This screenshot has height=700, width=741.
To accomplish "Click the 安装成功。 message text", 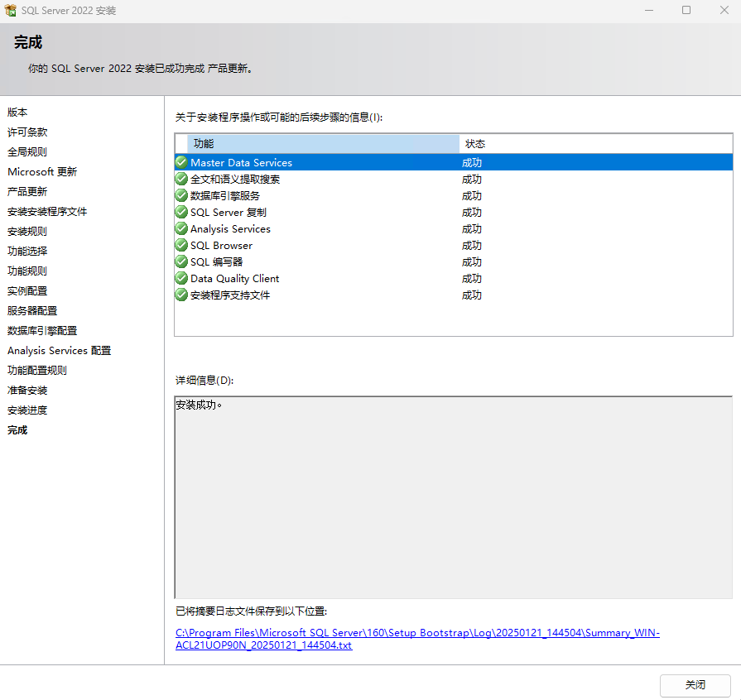I will [199, 405].
